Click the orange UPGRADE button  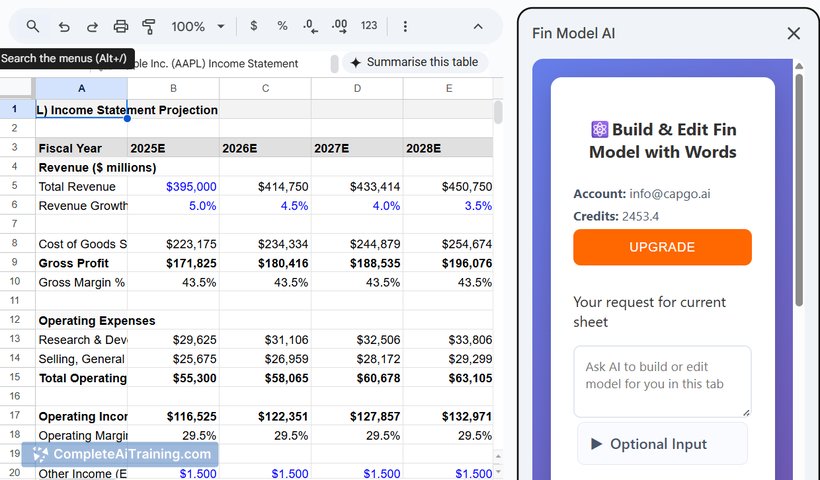(x=662, y=247)
